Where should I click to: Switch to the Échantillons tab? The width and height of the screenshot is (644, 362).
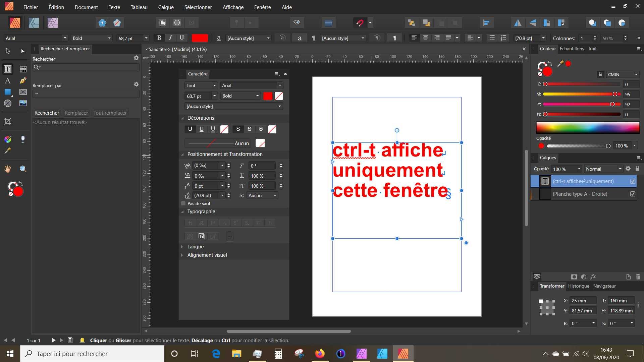pos(572,49)
